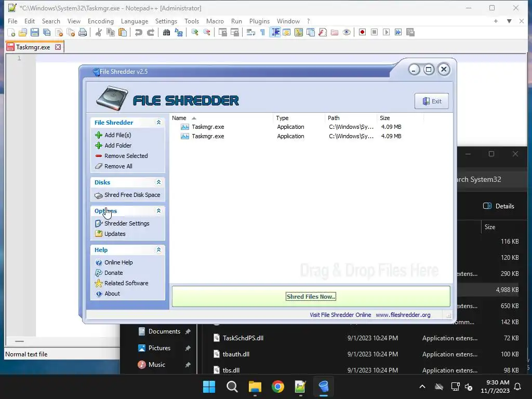Click the Copy icon in Notepad++ toolbar
This screenshot has width=532, height=399.
pos(111,32)
